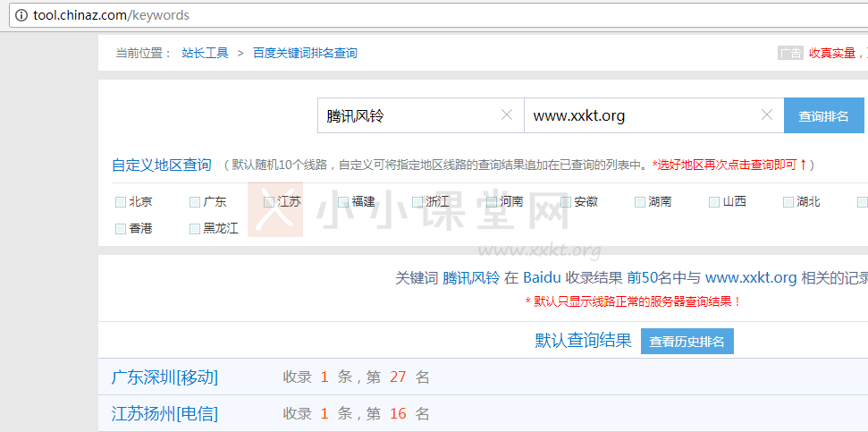868x432 pixels.
Task: Check the 江苏 region checkbox
Action: (269, 202)
